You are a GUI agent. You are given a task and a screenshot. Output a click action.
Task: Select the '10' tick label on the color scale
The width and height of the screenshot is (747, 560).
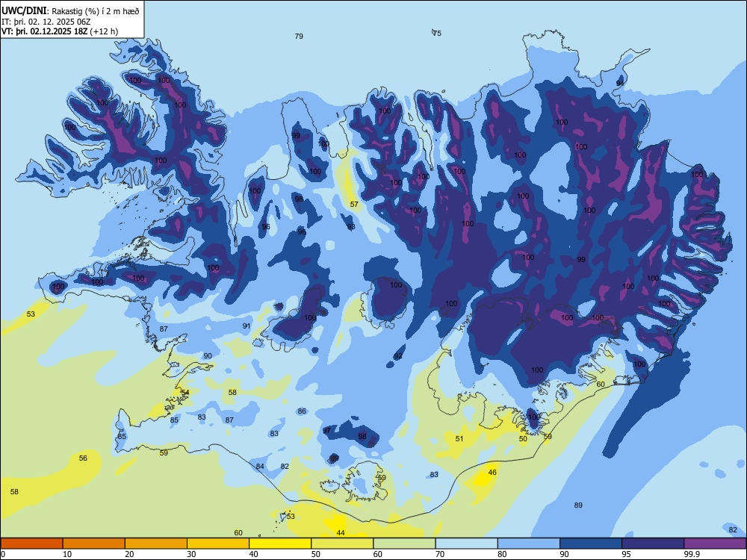[x=67, y=554]
